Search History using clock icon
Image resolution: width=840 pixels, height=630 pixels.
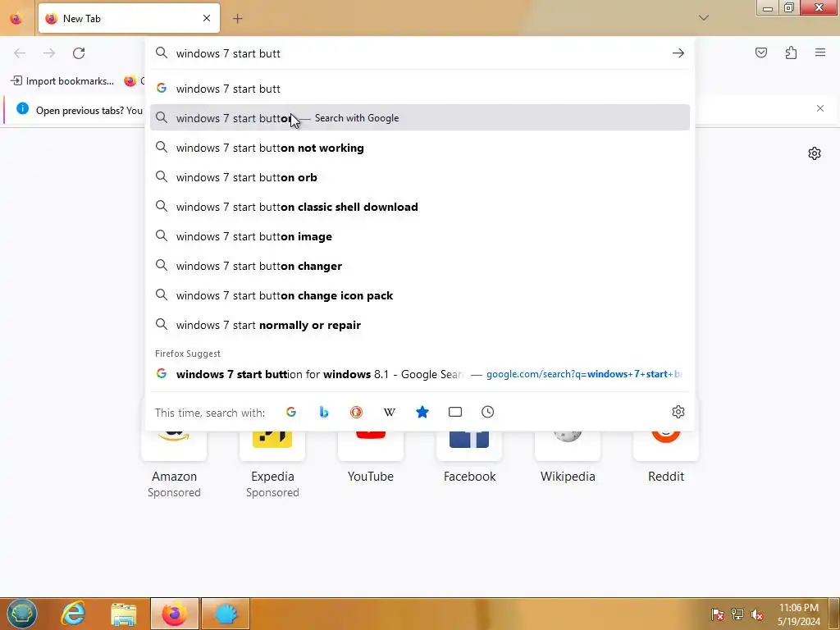[x=487, y=412]
